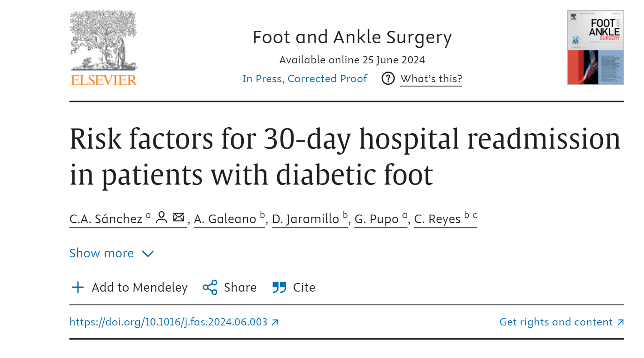Click the Share network icon
The width and height of the screenshot is (644, 358).
[x=210, y=287]
